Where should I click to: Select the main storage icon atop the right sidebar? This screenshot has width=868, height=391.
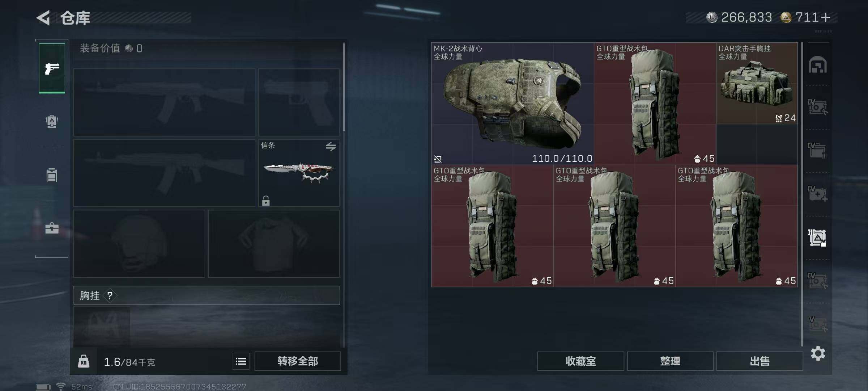818,65
